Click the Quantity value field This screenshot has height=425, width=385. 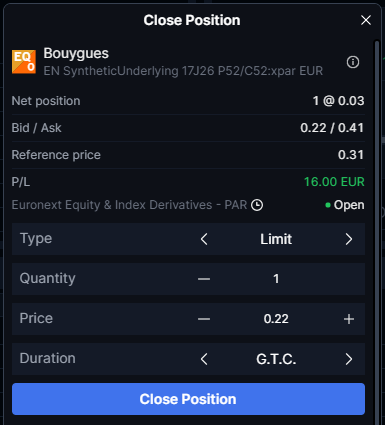pos(276,279)
